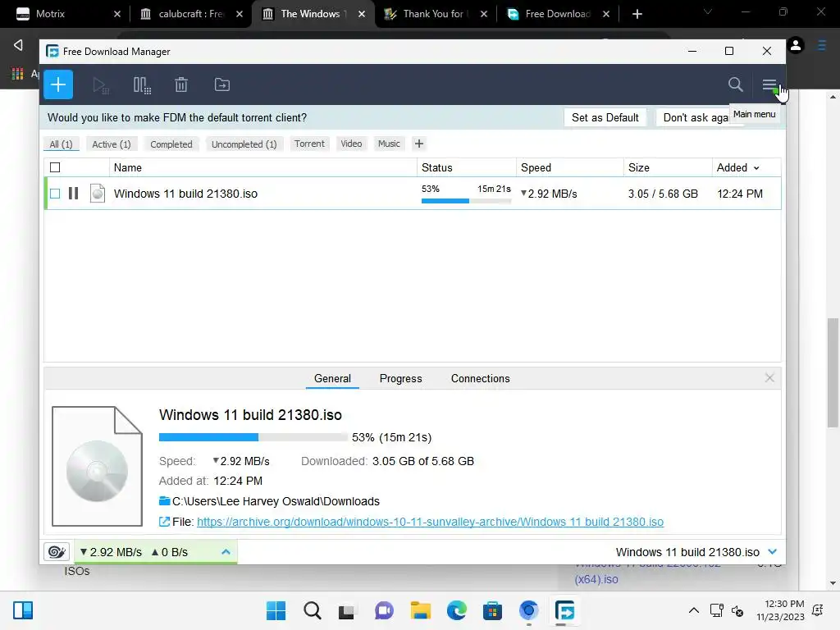The height and width of the screenshot is (630, 840).
Task: Pause the Windows 11 build 21380.iso download
Action: pyautogui.click(x=73, y=194)
